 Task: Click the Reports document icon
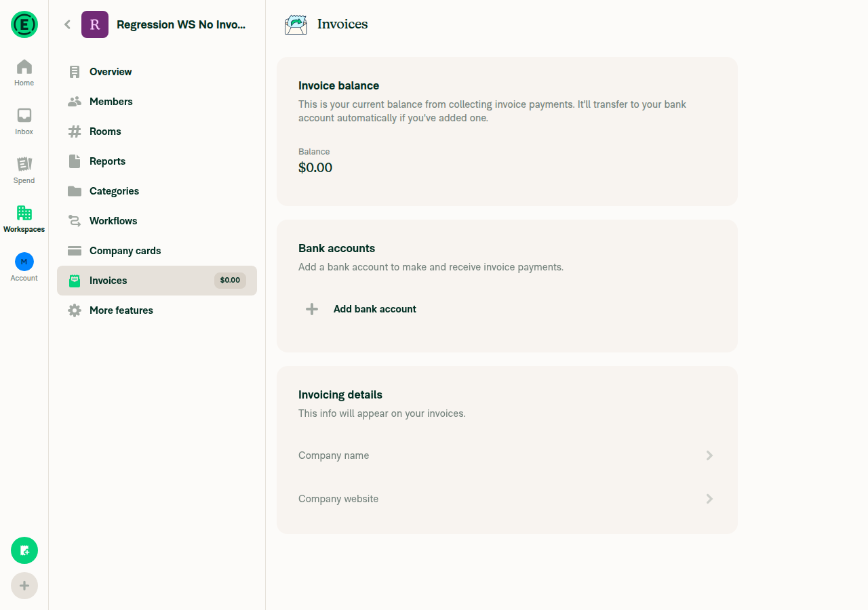[x=75, y=161]
